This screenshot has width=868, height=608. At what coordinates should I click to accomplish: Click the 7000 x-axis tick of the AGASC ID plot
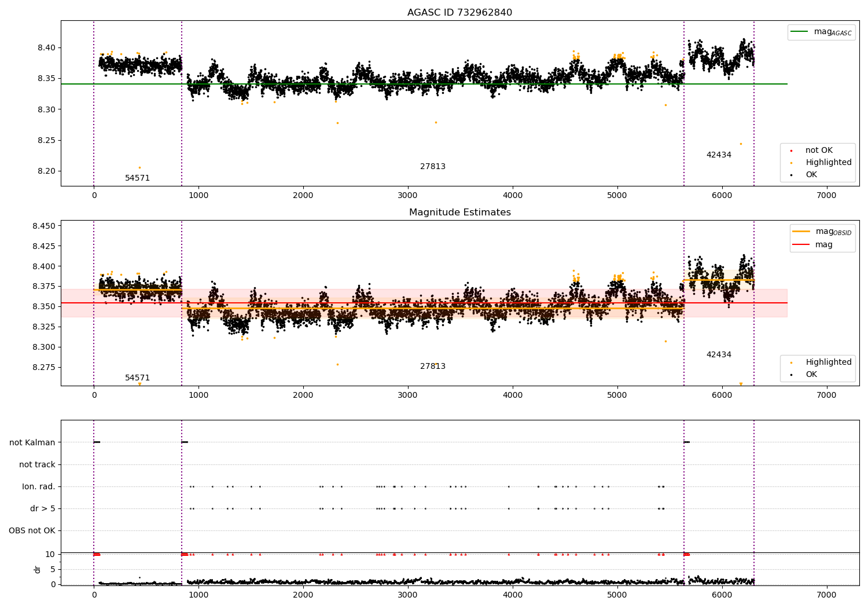[x=826, y=196]
